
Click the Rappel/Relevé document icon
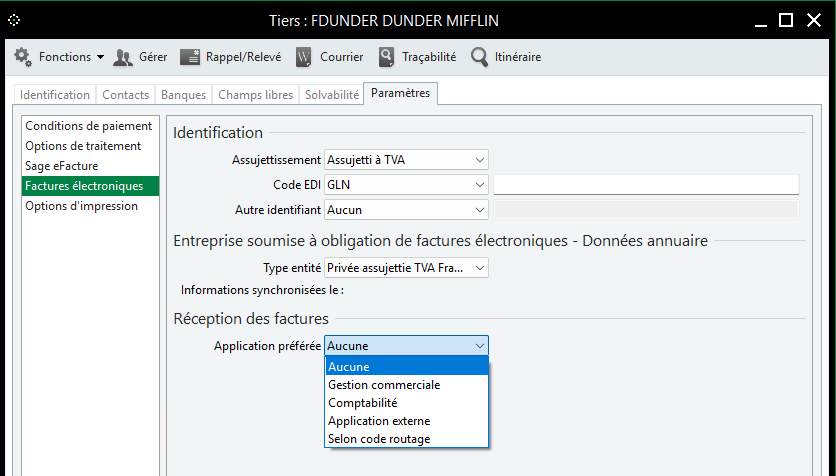pos(189,57)
